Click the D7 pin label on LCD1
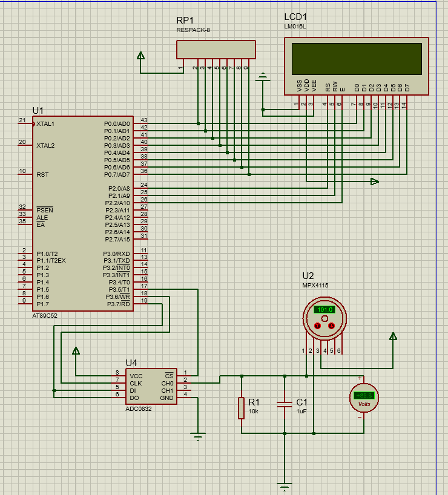The width and height of the screenshot is (448, 495). coord(407,88)
